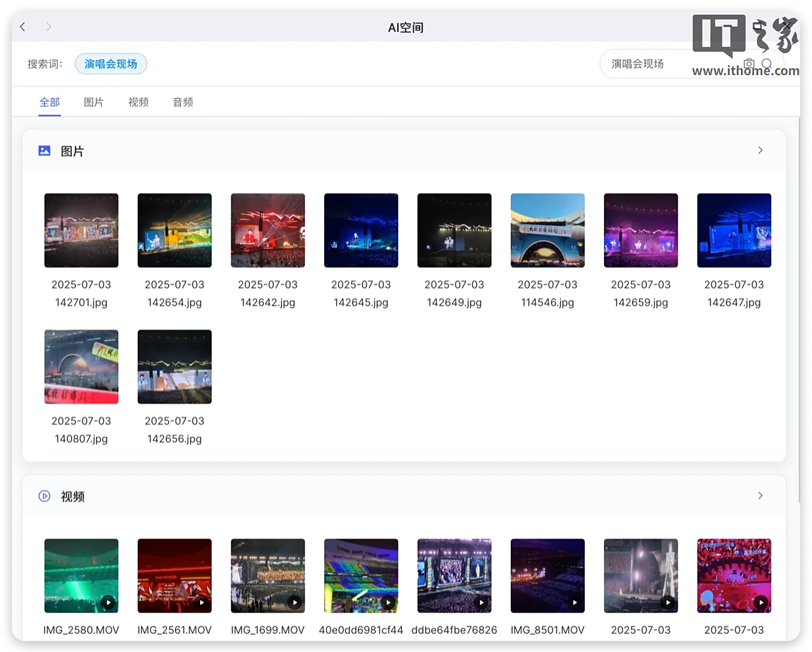Play the IMG_1699.MOV video
Screen dimensions: 812x652
coord(268,575)
